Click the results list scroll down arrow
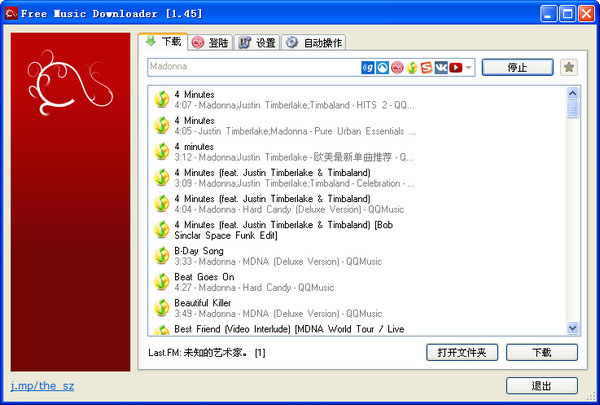 pos(572,328)
